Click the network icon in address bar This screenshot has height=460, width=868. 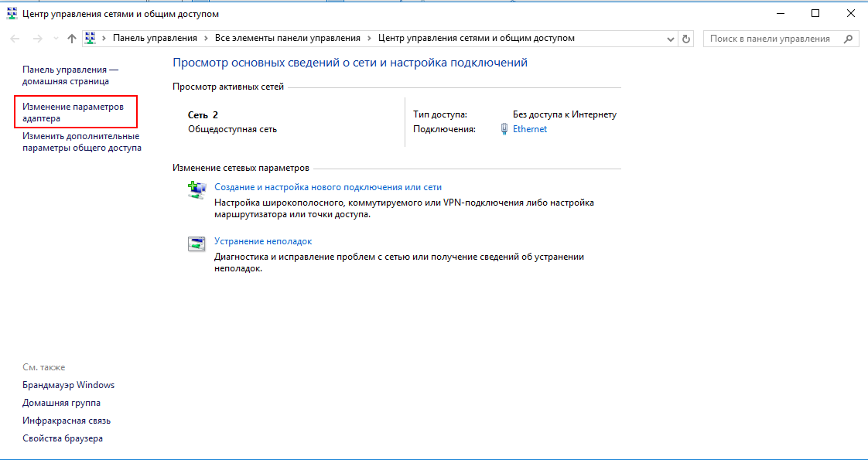(x=91, y=38)
